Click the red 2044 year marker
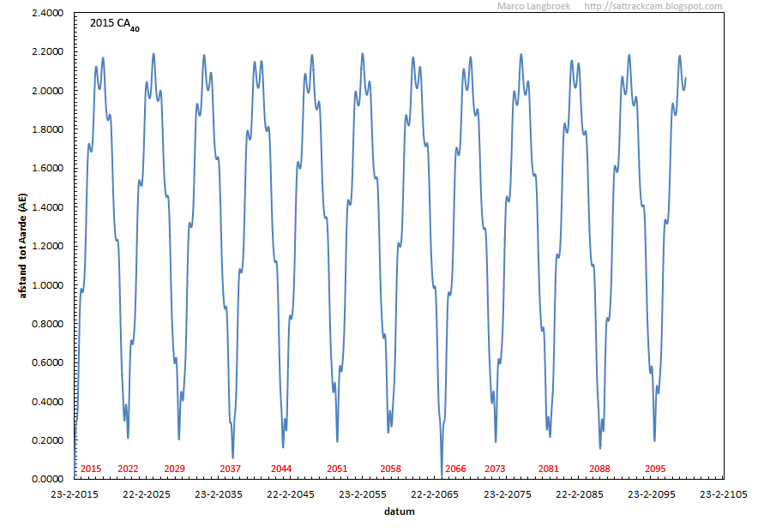Screen dimensions: 758x532 281,469
